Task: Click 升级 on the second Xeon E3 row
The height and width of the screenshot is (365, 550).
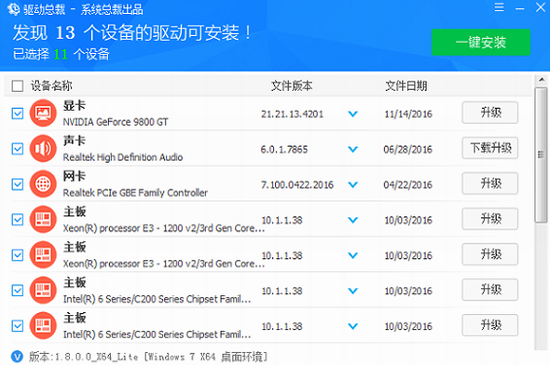Action: click(490, 254)
